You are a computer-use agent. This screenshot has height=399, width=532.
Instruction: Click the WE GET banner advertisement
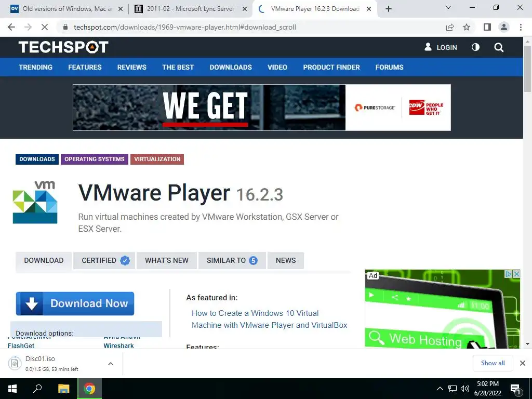(x=262, y=107)
